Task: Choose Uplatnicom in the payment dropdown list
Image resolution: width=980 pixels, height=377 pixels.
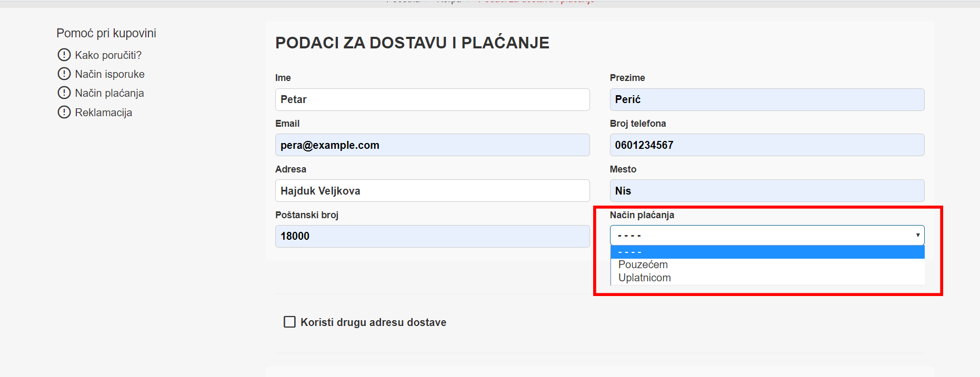Action: (644, 278)
